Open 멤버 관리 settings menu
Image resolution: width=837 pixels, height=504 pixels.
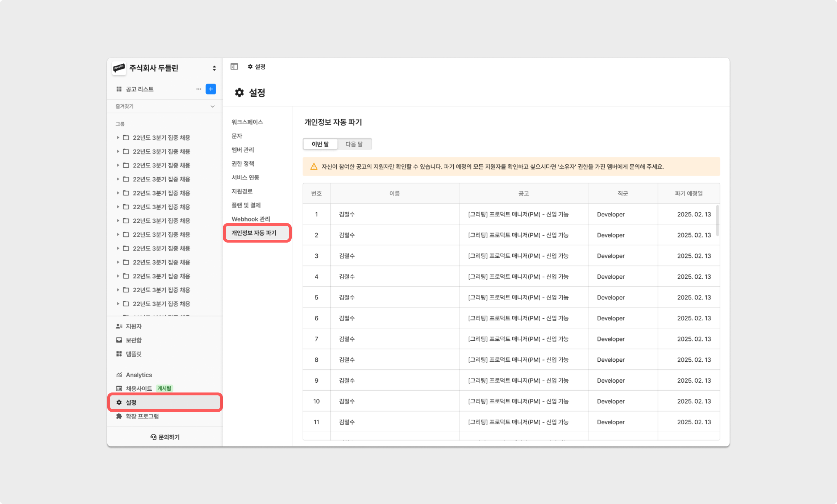click(x=243, y=150)
